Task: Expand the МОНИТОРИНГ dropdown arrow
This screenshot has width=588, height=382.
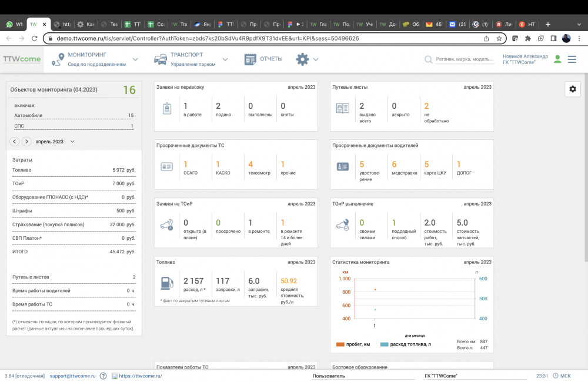Action: 135,59
